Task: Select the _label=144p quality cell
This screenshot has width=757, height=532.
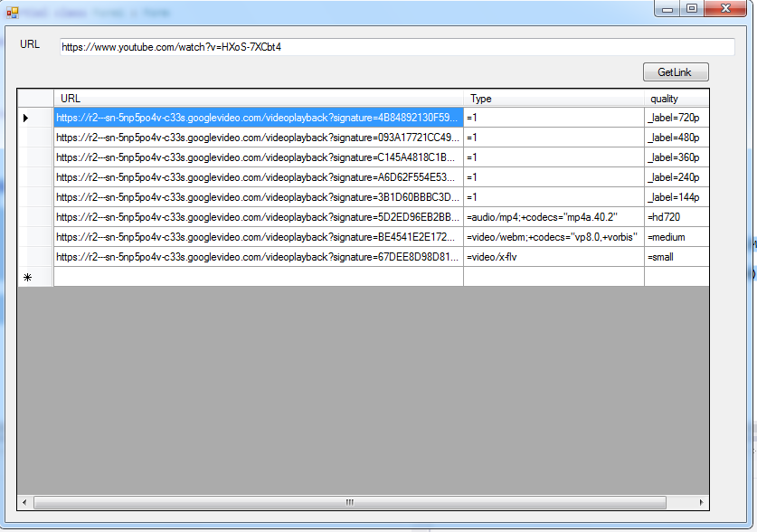Action: pos(677,197)
